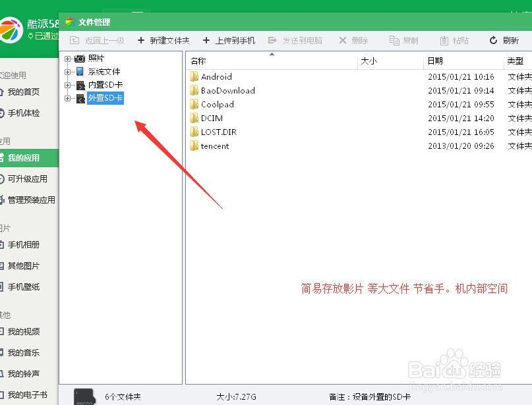Select 照片 in the tree
The width and height of the screenshot is (532, 405).
click(96, 59)
